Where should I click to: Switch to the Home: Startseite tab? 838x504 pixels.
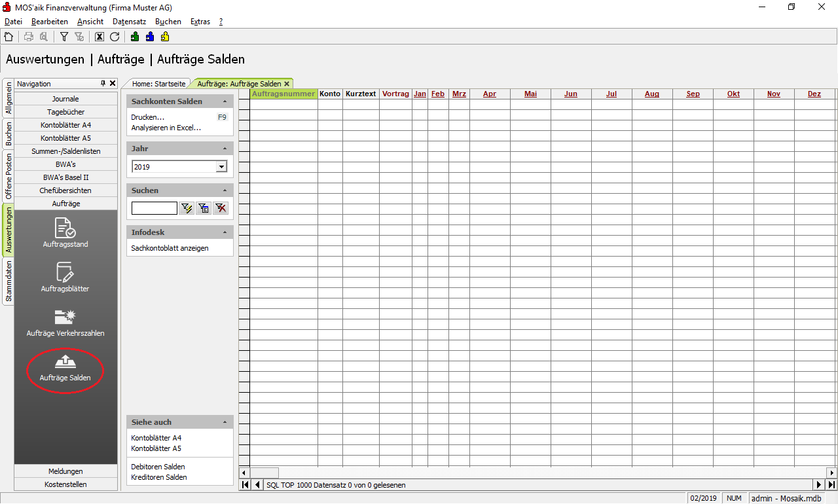click(x=158, y=84)
